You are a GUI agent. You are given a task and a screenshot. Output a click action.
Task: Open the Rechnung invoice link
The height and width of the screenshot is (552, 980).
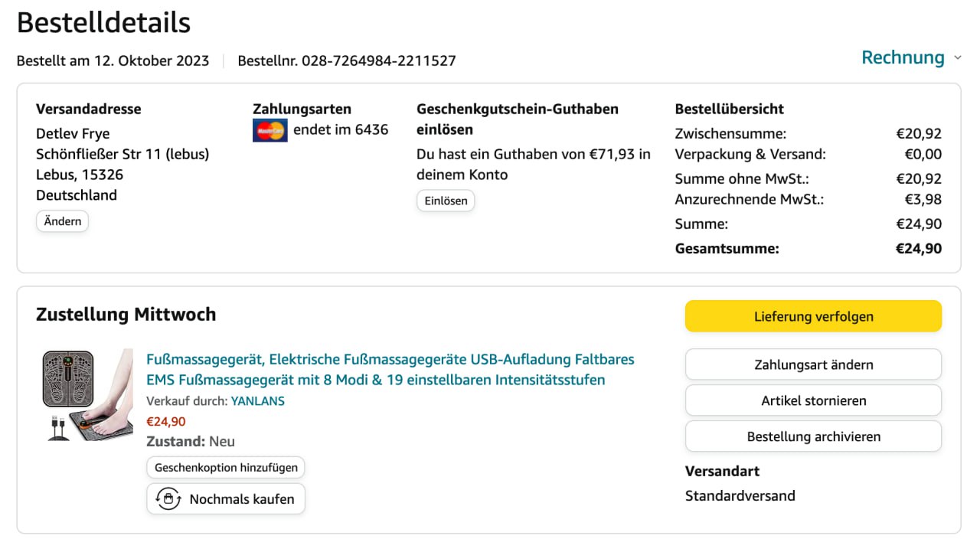903,58
